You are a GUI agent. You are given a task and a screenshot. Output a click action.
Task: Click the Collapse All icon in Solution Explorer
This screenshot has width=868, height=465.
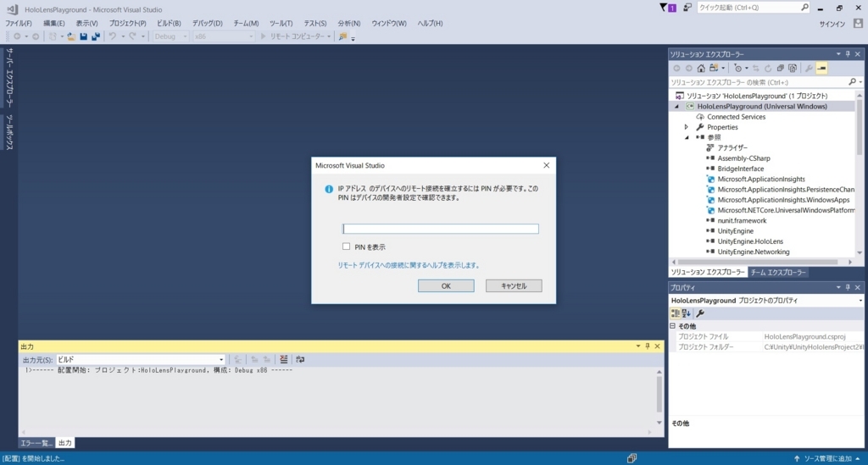(780, 68)
